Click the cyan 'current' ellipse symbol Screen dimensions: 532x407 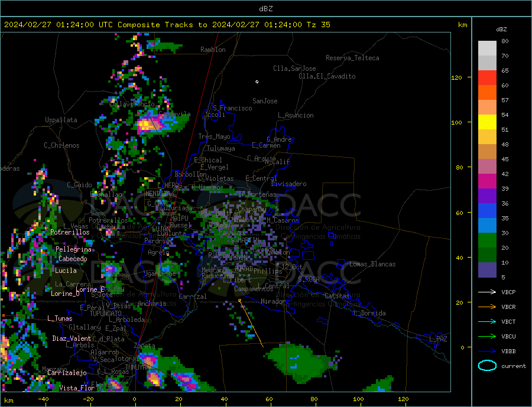(487, 366)
